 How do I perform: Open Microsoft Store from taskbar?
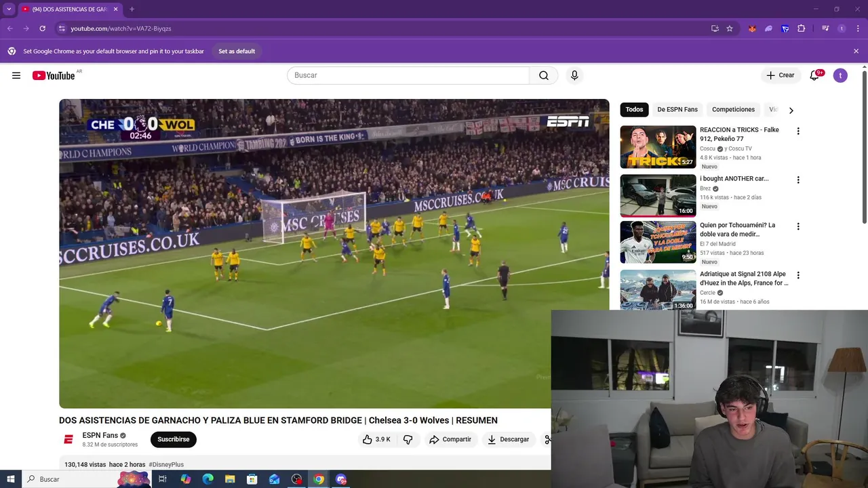coord(252,479)
